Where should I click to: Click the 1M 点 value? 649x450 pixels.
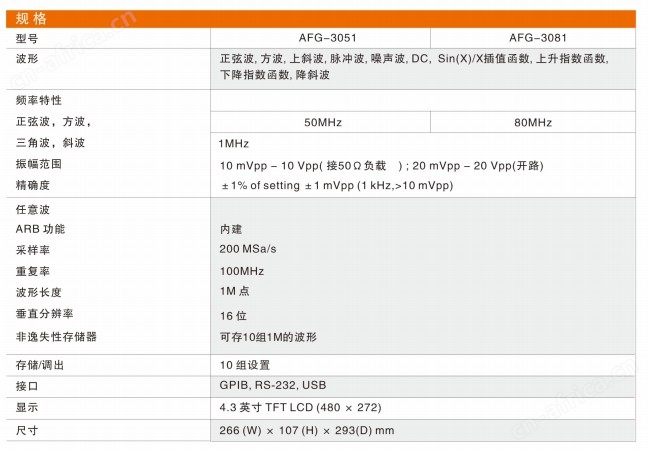point(235,291)
